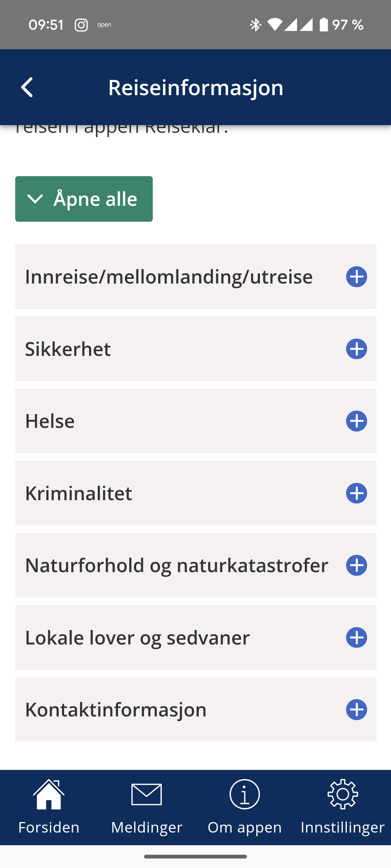The image size is (391, 868).
Task: Open the Forsiden home icon
Action: (x=49, y=794)
